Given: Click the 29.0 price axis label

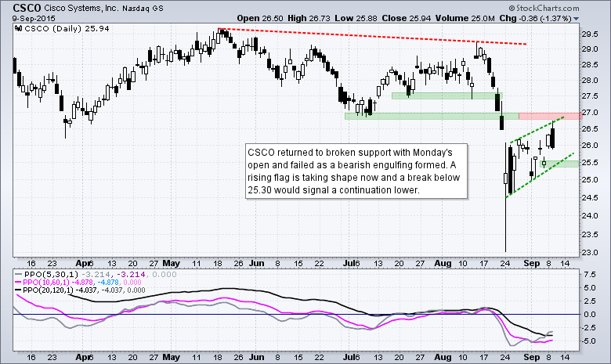Looking at the screenshot, I should tap(590, 49).
